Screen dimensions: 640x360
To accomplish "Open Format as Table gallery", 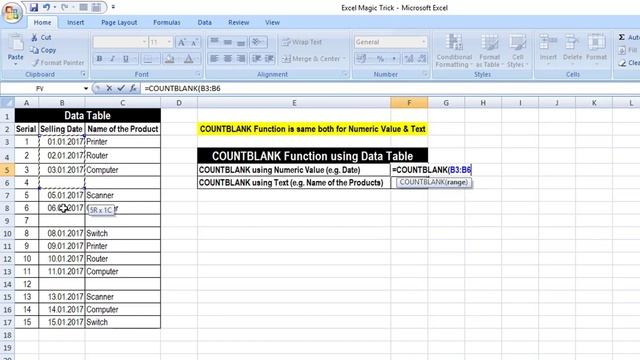I will pyautogui.click(x=489, y=51).
